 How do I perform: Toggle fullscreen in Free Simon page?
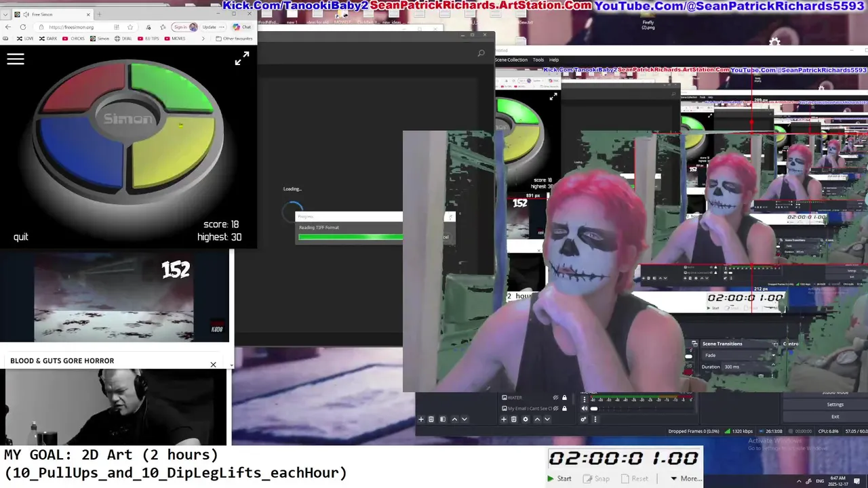[x=241, y=60]
